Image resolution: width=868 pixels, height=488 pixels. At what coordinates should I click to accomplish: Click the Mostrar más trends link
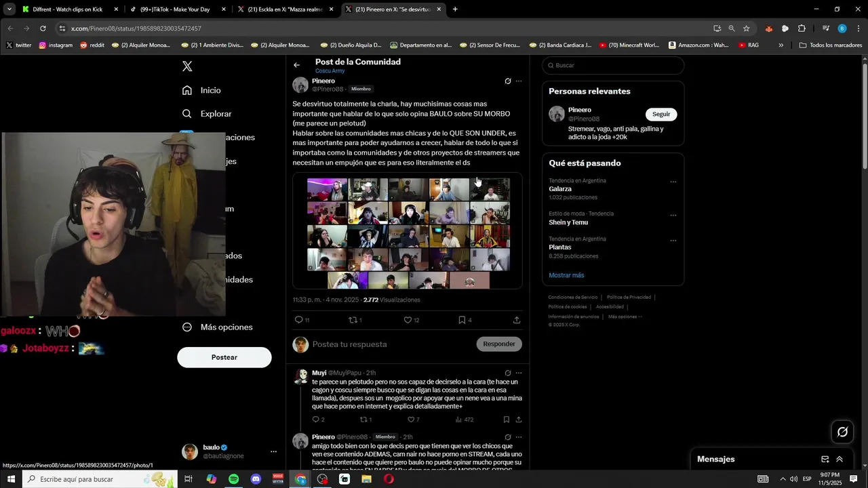pyautogui.click(x=566, y=275)
